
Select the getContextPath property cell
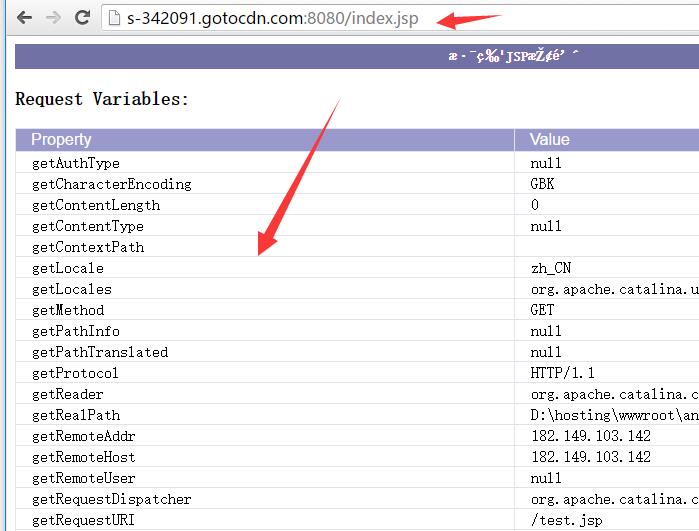(x=88, y=247)
